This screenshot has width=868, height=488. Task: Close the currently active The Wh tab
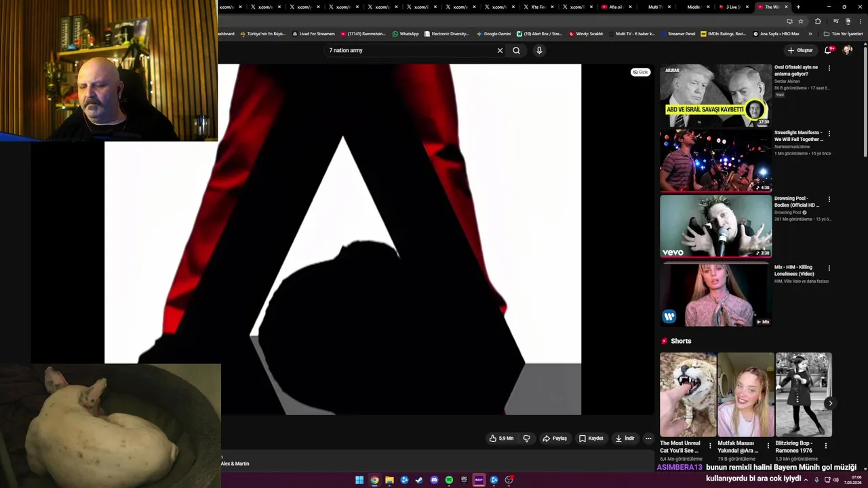786,7
